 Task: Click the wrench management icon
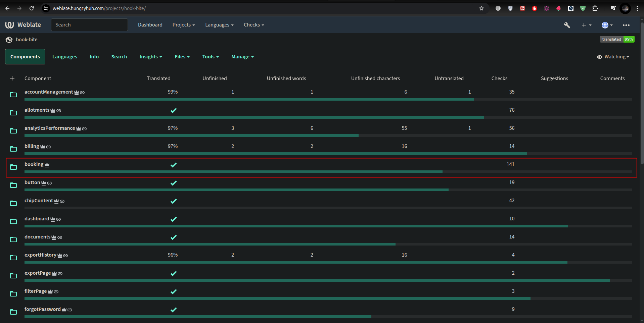567,25
